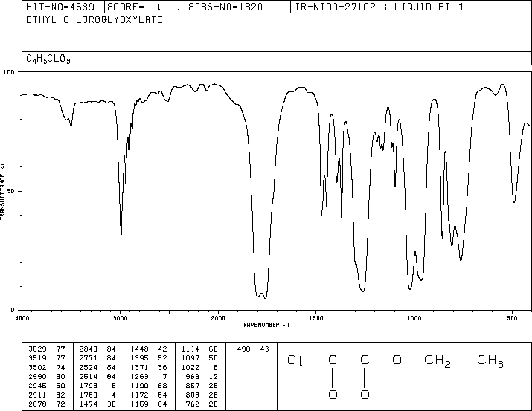
Task: Click the peak table value '2990'
Action: [x=37, y=376]
